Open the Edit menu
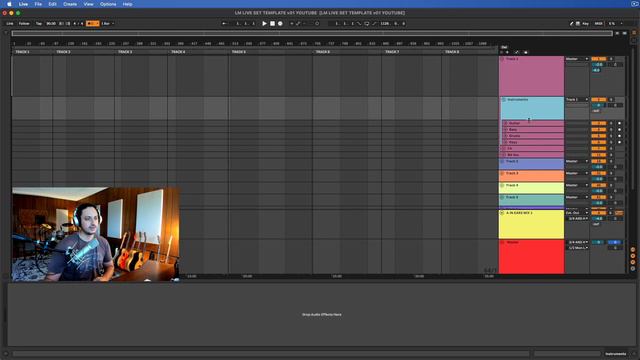Screen dimensions: 640x360 click(52, 4)
